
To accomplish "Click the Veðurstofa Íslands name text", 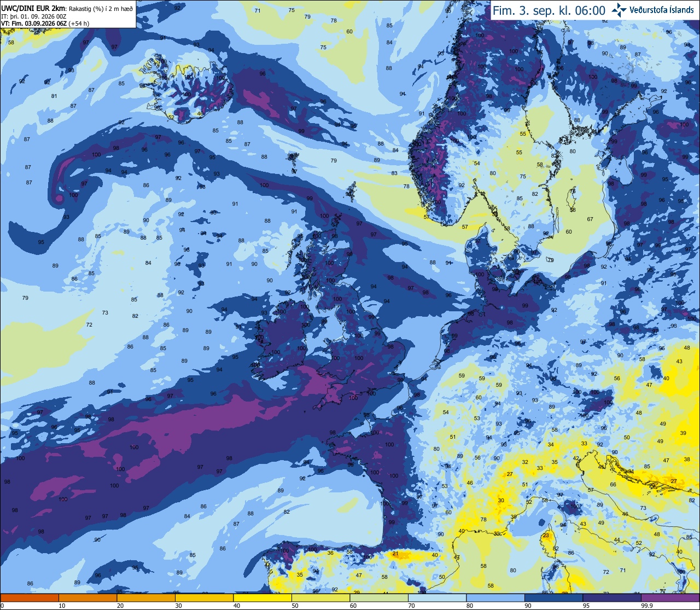I will 662,10.
